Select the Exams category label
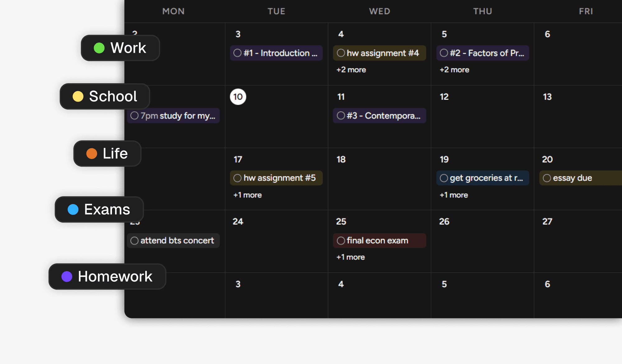This screenshot has height=364, width=622. pos(107,210)
